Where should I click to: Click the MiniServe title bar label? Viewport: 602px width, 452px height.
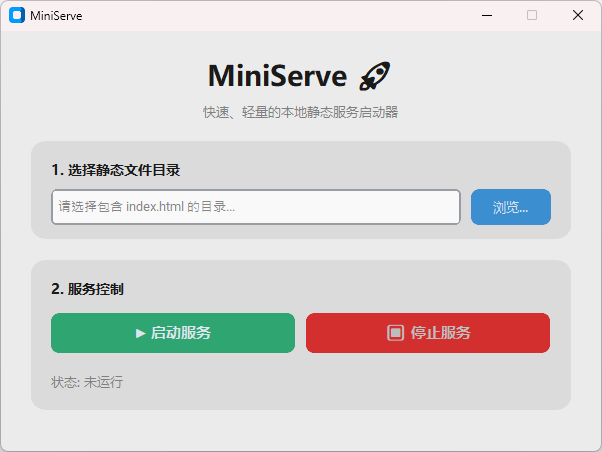point(56,16)
